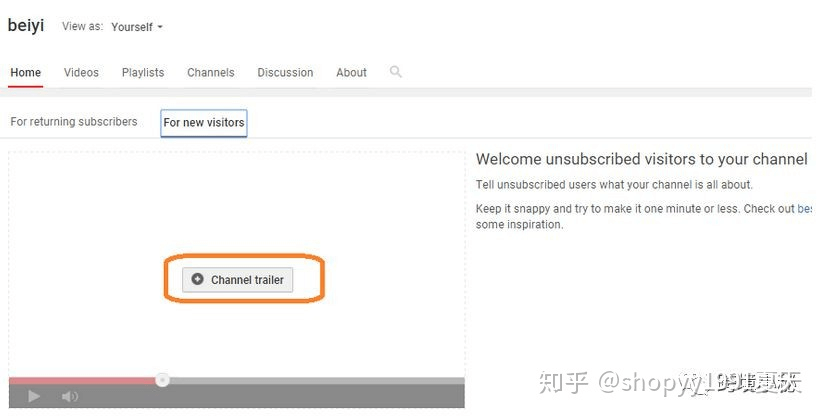Select the For returning subscribers tab
Image resolution: width=823 pixels, height=419 pixels.
click(74, 122)
